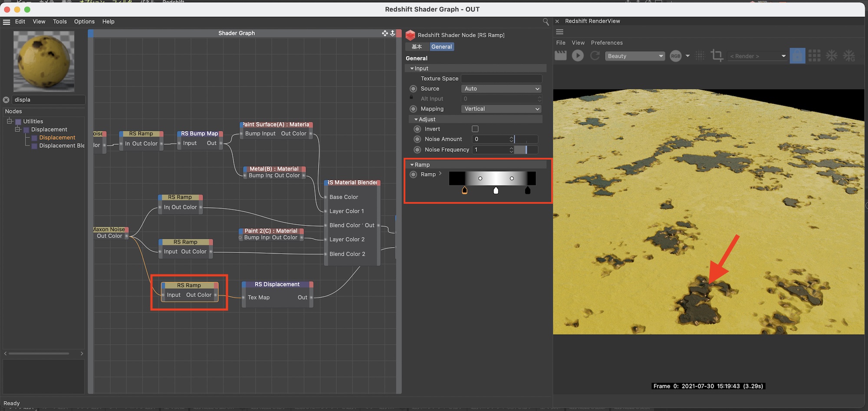Image resolution: width=868 pixels, height=411 pixels.
Task: Select the crop region render tool
Action: pos(717,55)
